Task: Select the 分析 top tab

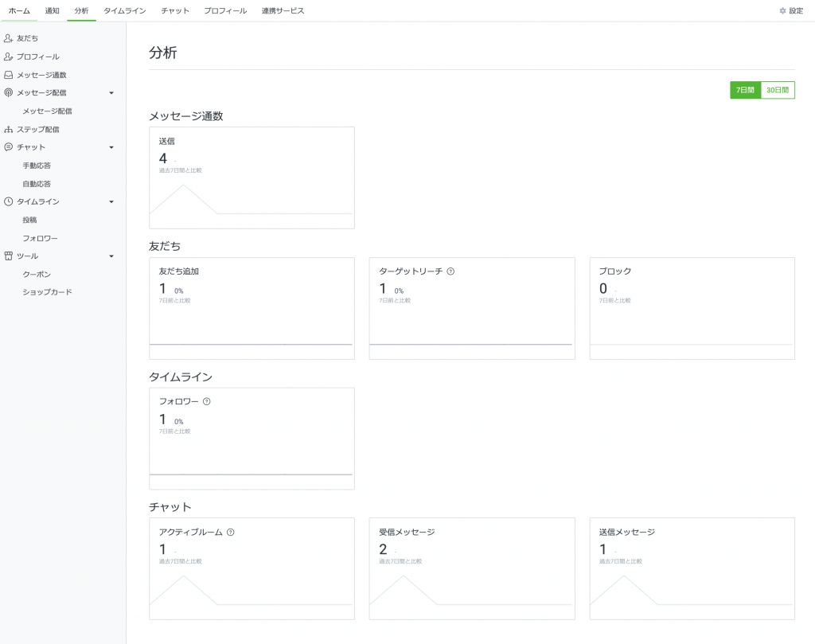Action: (81, 10)
